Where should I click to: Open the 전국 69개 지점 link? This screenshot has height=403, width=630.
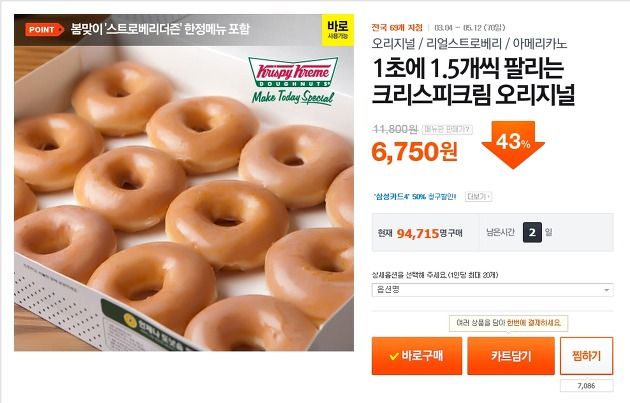397,28
